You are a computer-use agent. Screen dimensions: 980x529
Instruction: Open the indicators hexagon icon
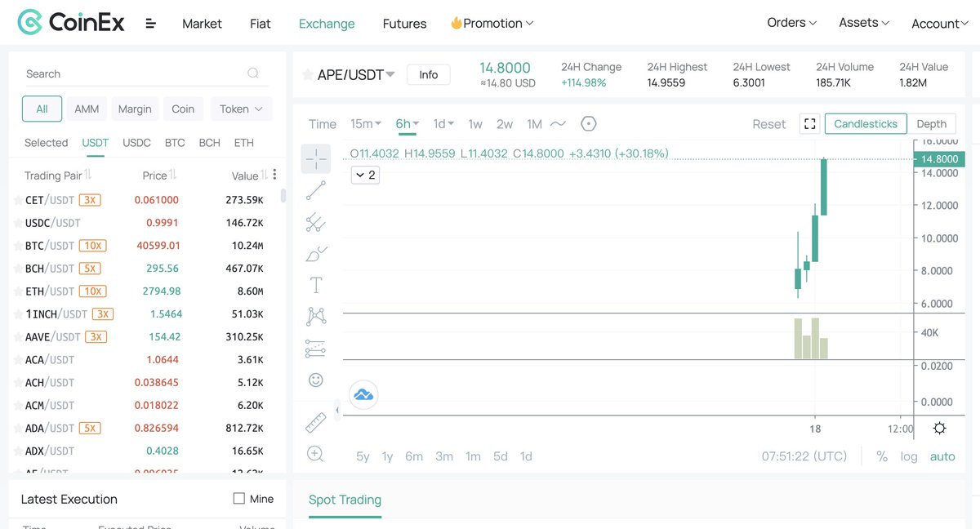click(589, 124)
